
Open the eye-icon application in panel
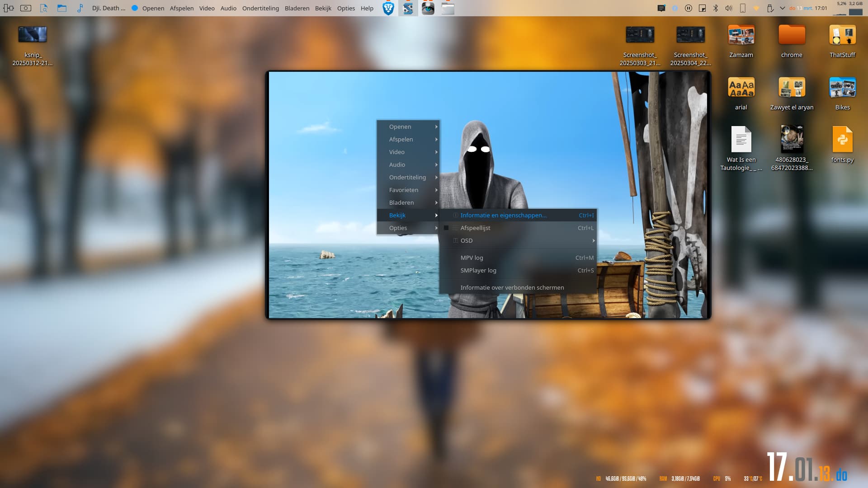[x=428, y=8]
